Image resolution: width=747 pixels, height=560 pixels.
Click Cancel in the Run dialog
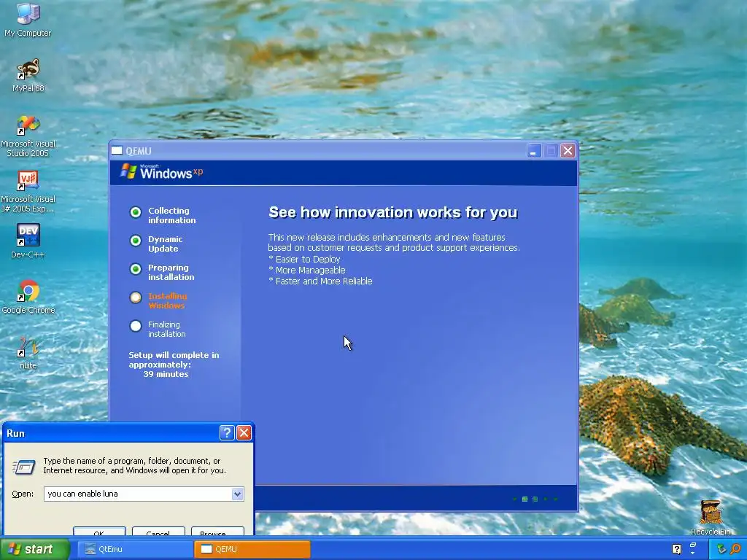158,532
